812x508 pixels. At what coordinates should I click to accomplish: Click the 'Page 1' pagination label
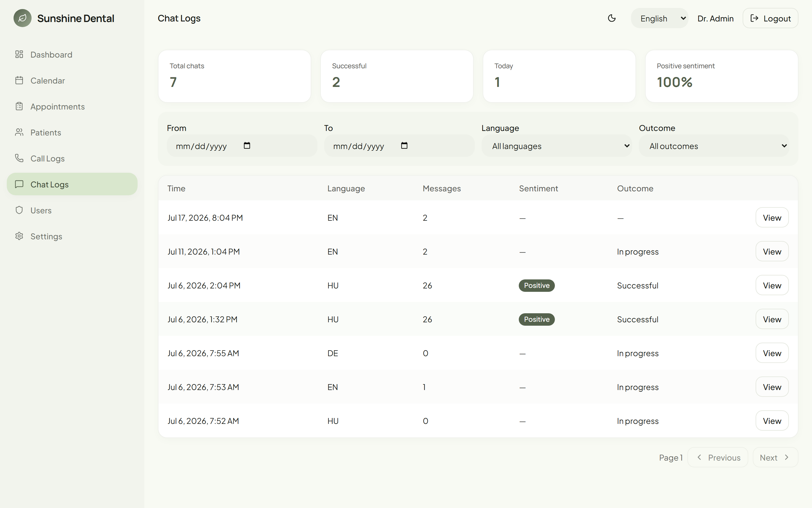pyautogui.click(x=671, y=457)
